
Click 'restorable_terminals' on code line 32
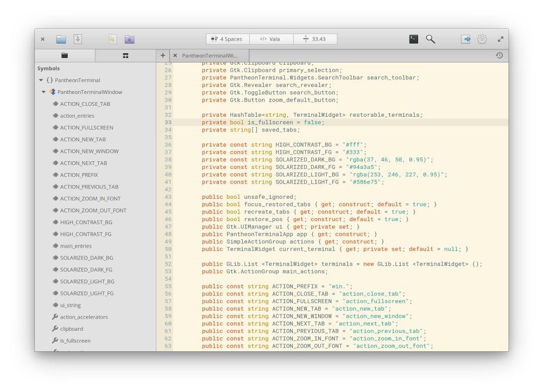click(384, 115)
